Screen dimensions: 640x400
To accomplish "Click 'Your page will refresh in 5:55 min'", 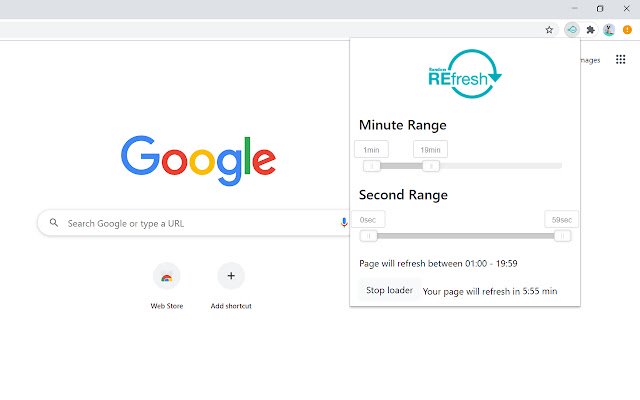I will pyautogui.click(x=490, y=291).
